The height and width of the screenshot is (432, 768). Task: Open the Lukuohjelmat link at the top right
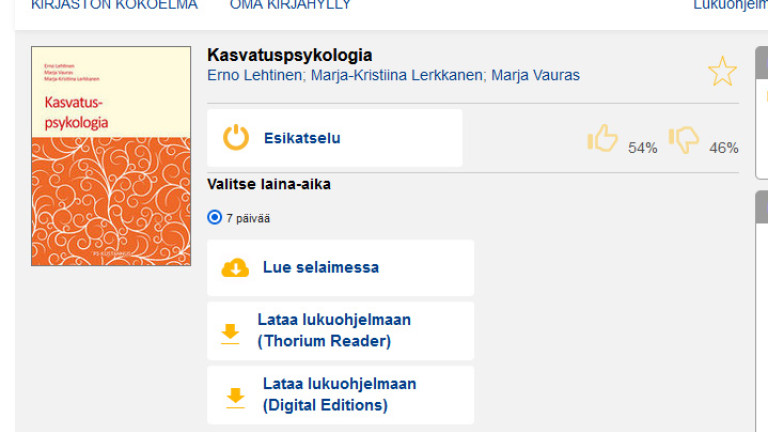tap(730, 5)
